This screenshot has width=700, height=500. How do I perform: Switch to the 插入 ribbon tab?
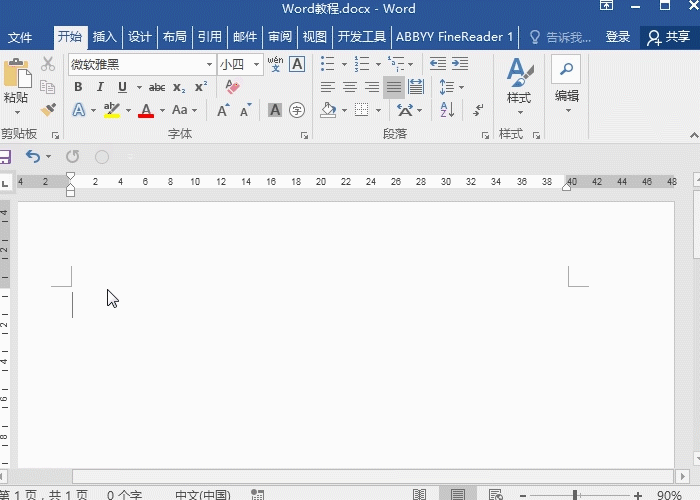(104, 37)
